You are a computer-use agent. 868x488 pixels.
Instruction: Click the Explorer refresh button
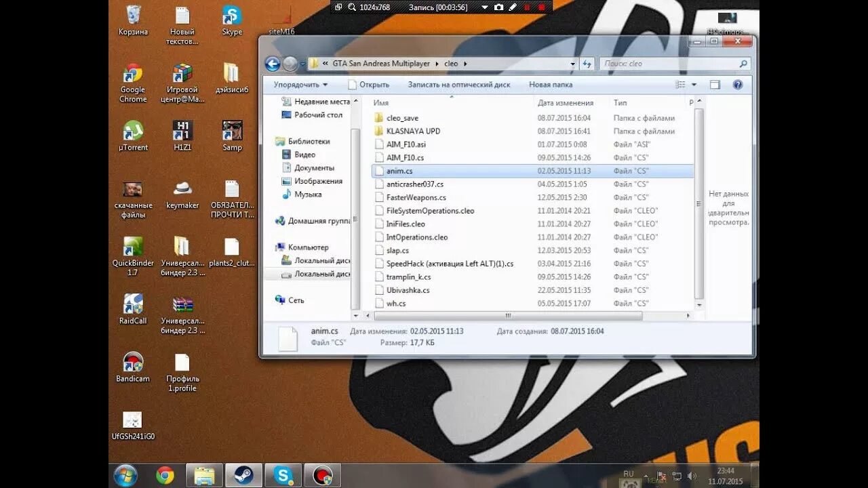click(587, 64)
